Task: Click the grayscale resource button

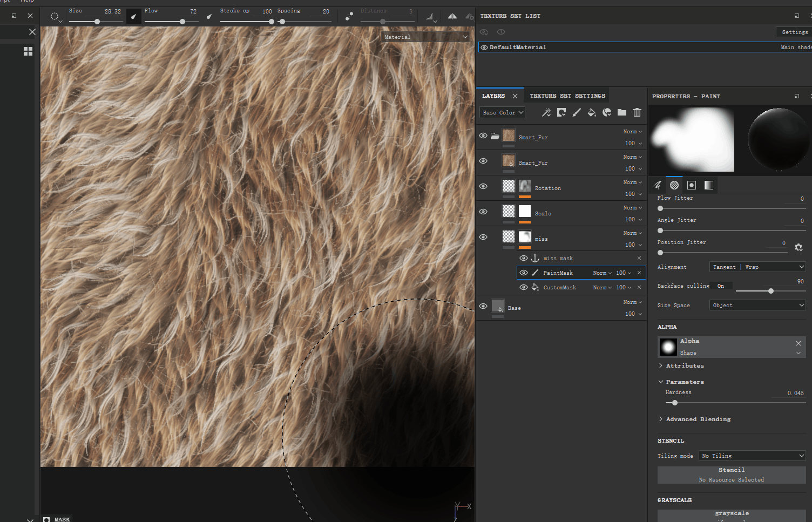Action: 732,516
